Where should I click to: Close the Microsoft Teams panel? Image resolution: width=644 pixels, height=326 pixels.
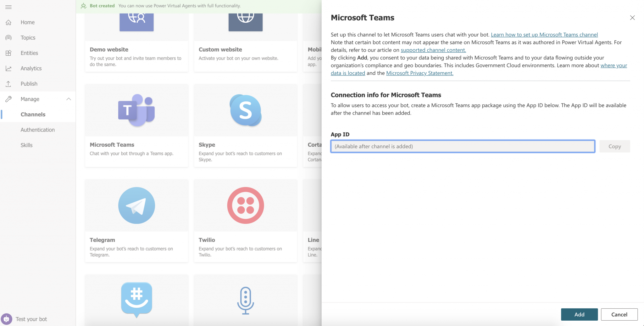point(632,18)
